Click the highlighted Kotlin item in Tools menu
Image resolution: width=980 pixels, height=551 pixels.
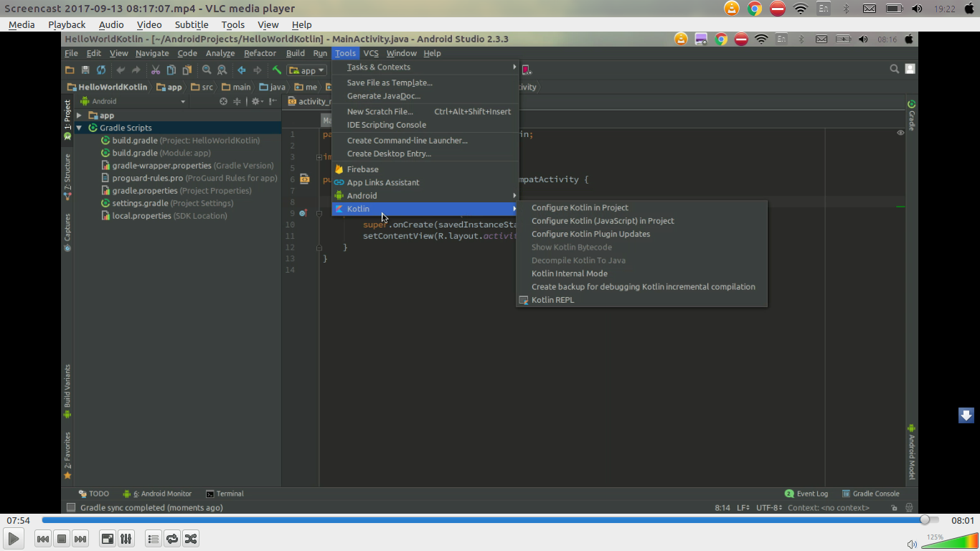tap(425, 209)
